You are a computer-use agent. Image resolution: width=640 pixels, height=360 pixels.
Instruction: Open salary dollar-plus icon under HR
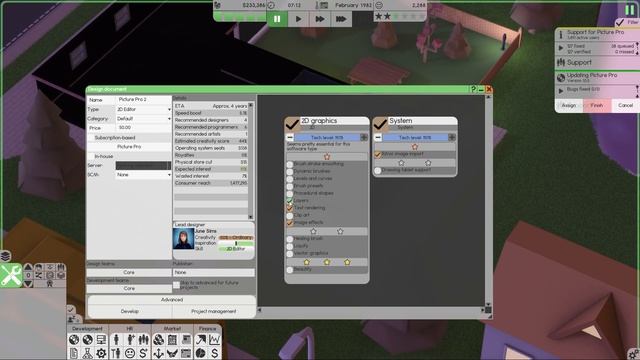pos(143,353)
